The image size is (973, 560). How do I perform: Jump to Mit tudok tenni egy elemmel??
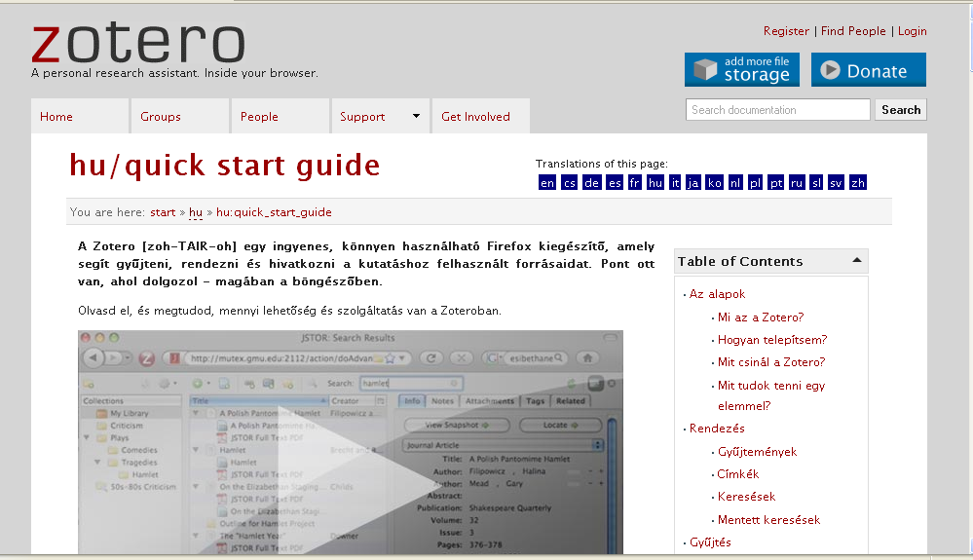pyautogui.click(x=771, y=395)
